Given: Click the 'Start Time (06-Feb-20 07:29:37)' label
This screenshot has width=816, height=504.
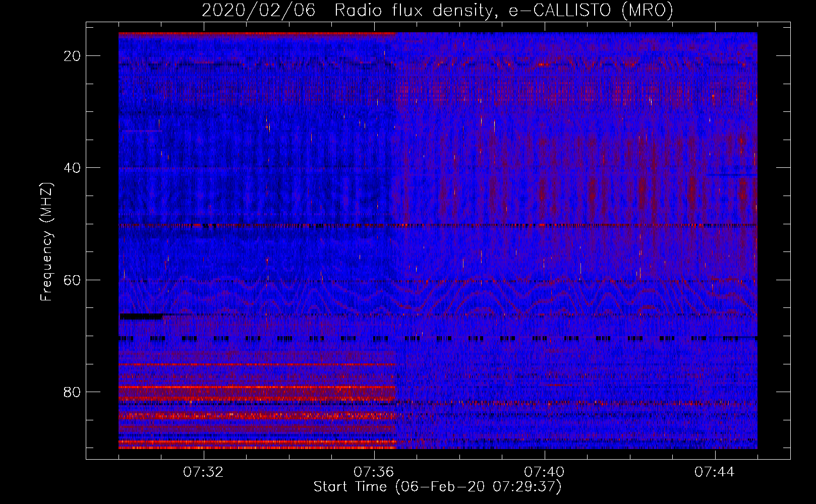Looking at the screenshot, I should 437,487.
